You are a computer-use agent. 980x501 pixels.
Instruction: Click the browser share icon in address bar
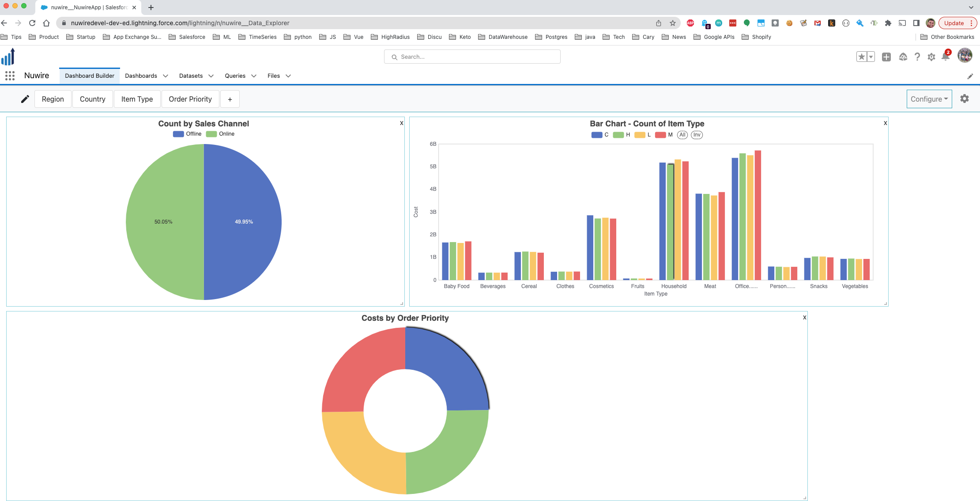[x=659, y=23]
